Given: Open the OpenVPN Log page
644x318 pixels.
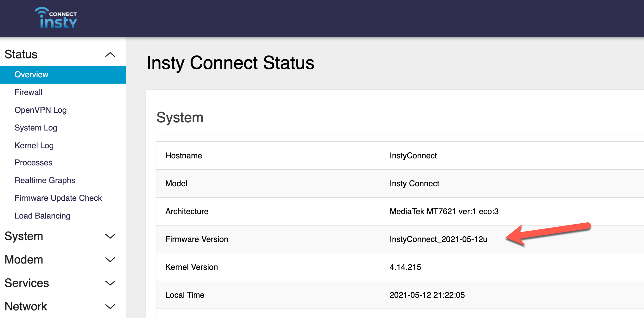Looking at the screenshot, I should 41,110.
